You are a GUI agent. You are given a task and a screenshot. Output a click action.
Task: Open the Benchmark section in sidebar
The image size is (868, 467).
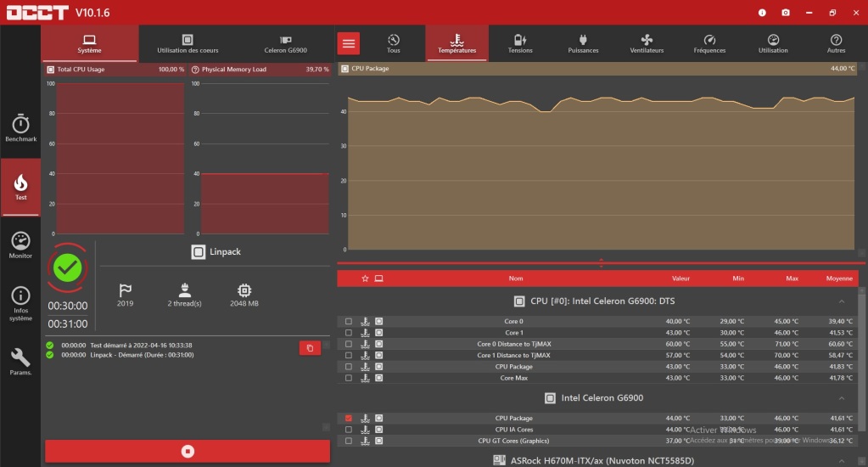(20, 128)
